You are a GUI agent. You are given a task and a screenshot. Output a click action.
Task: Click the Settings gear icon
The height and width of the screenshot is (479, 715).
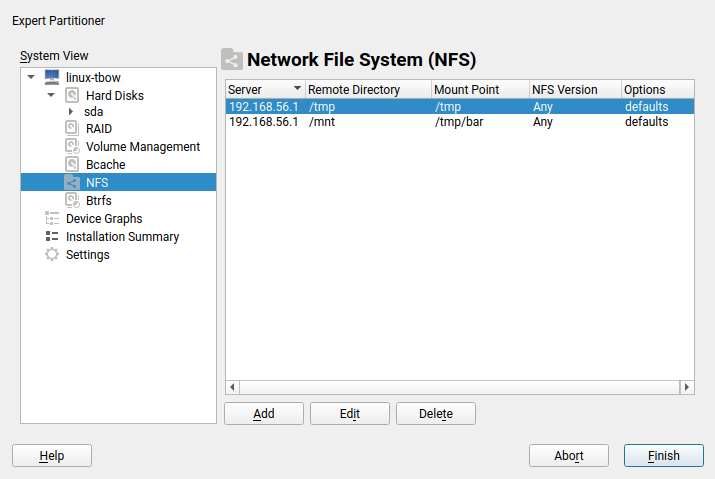(52, 254)
